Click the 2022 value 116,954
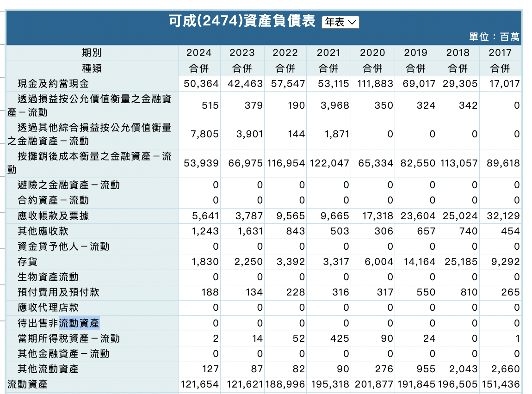 coord(286,163)
